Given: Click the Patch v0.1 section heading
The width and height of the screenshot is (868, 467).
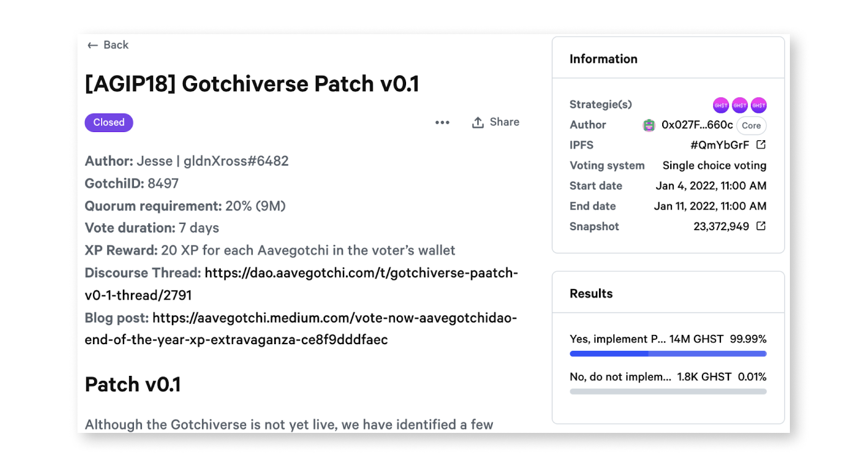Looking at the screenshot, I should (133, 385).
